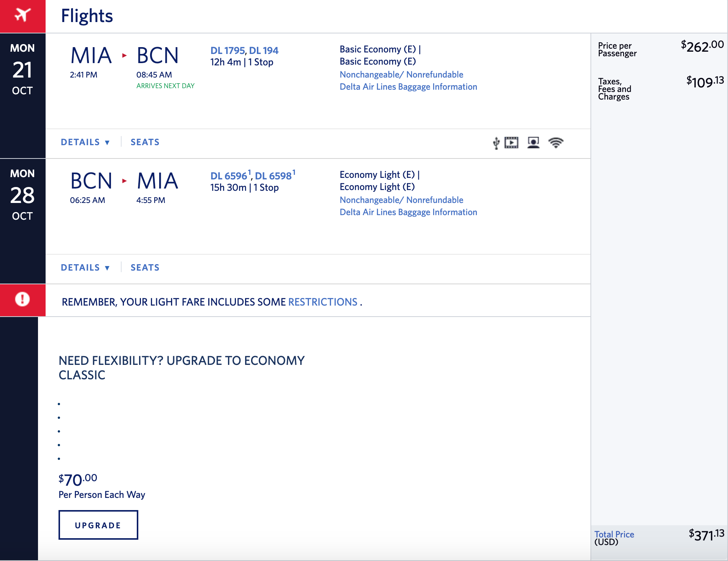Click the Total Price link
Screen dimensions: 728x561
click(614, 534)
